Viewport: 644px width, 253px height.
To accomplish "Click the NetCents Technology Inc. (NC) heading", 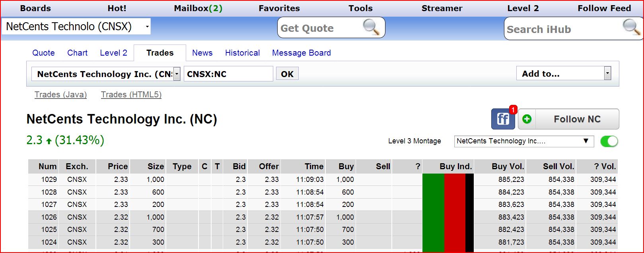I will tap(122, 119).
